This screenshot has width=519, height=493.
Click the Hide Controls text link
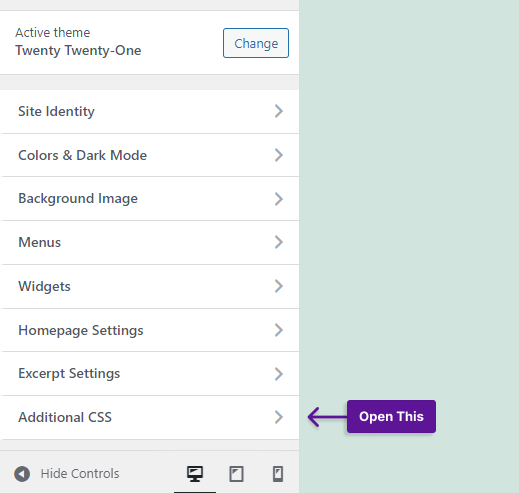point(80,474)
